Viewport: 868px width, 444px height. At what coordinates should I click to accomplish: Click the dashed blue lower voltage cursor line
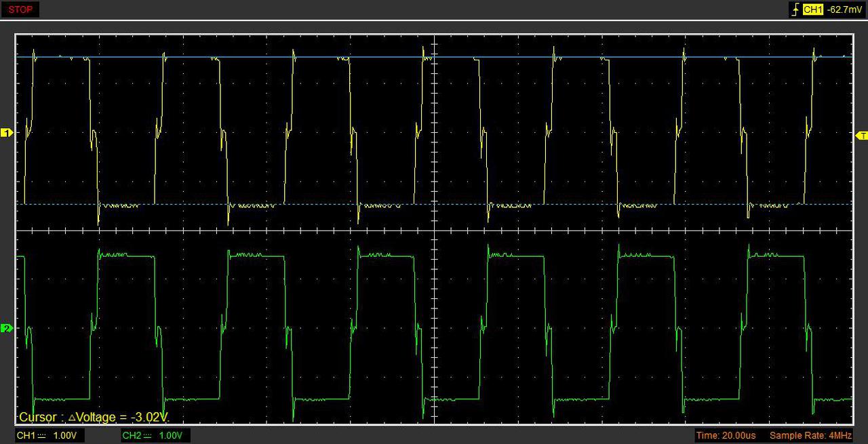[x=434, y=203]
